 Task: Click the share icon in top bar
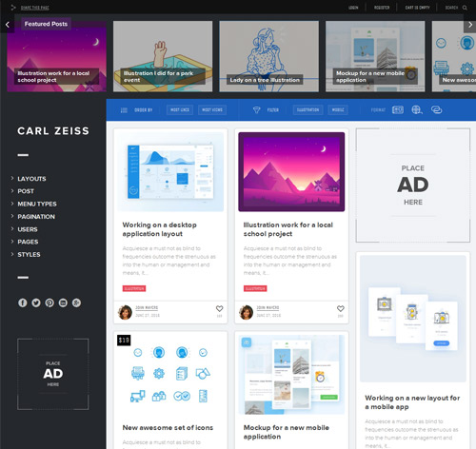point(13,8)
